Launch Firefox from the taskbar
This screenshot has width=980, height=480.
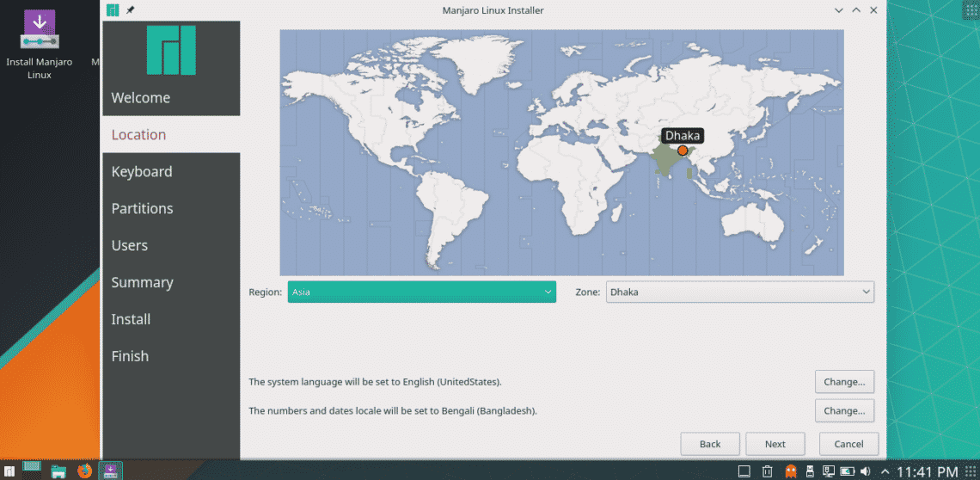pos(84,471)
